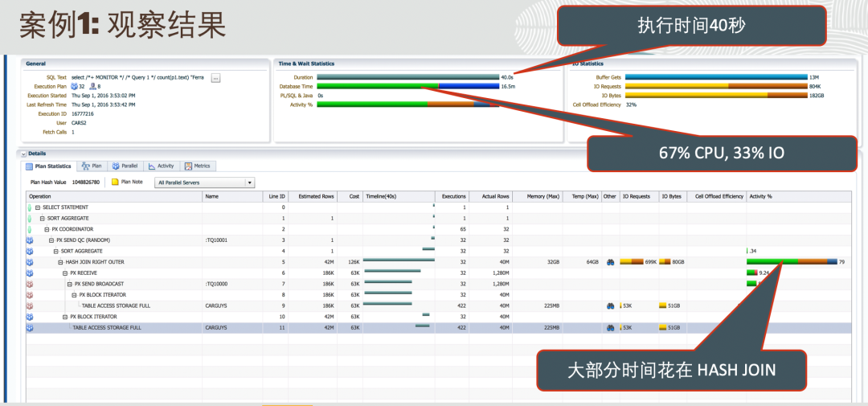868x406 pixels.
Task: Click the green icon on SELECT STATEMENT row
Action: (x=30, y=207)
